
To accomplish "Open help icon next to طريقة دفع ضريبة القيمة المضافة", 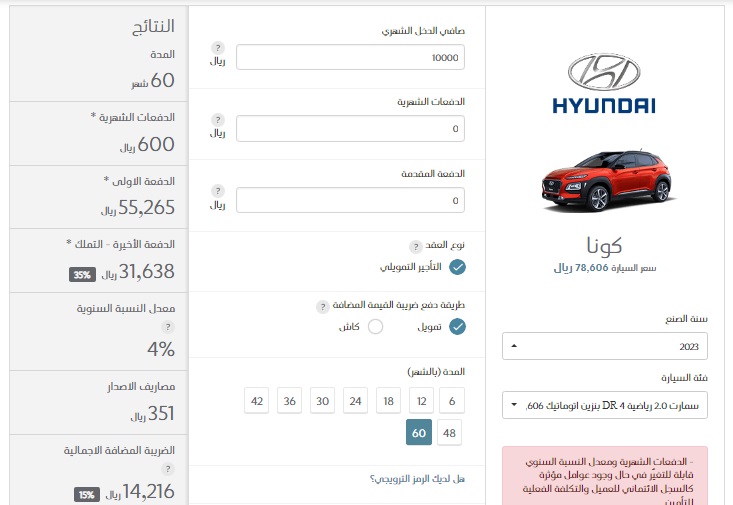I will click(322, 307).
